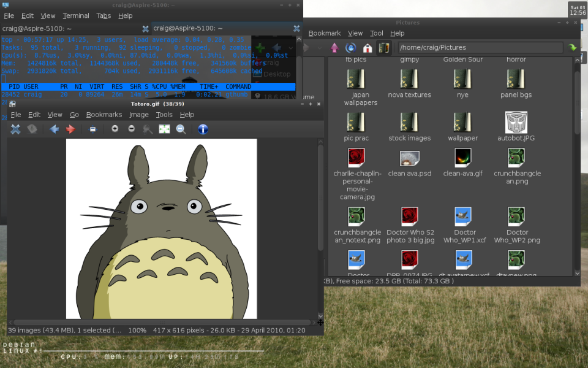
Task: Click horizontal scrollbar under Totoro image
Action: click(162, 322)
